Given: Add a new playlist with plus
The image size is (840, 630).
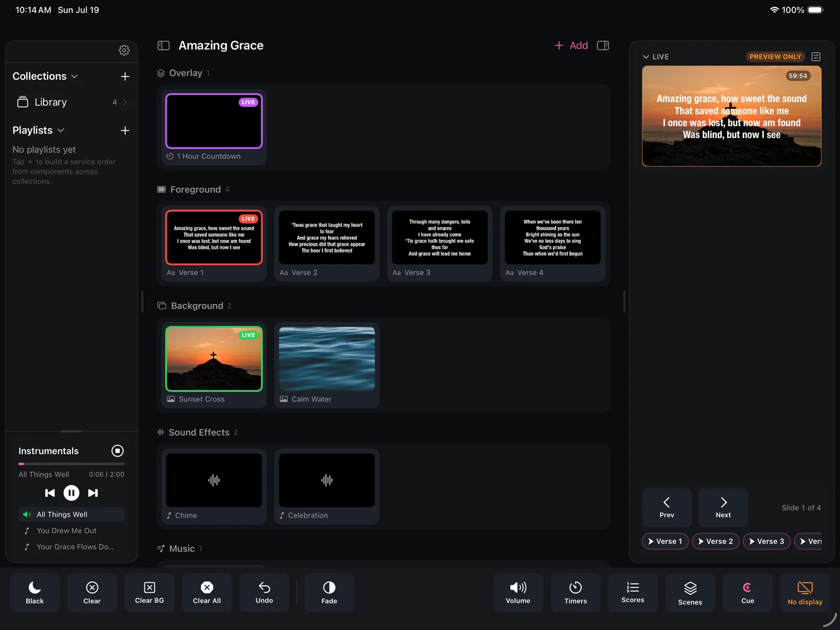Looking at the screenshot, I should pyautogui.click(x=125, y=130).
